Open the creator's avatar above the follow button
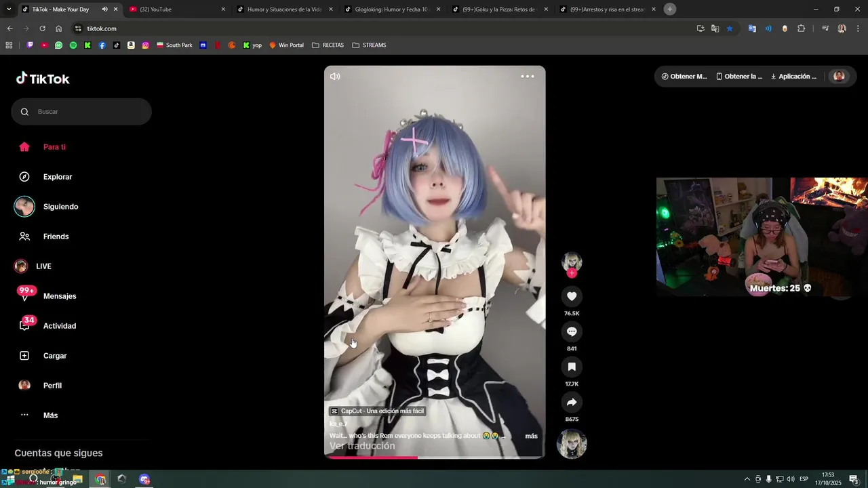 point(572,261)
